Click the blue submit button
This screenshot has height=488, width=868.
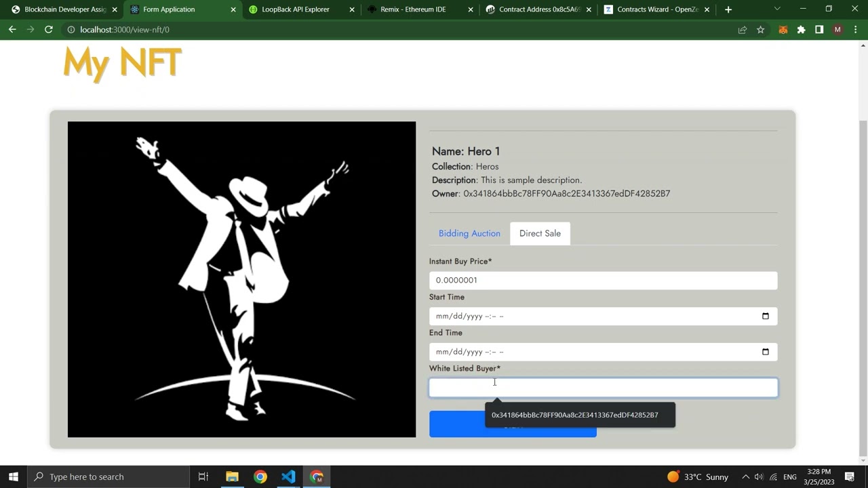coord(513,424)
